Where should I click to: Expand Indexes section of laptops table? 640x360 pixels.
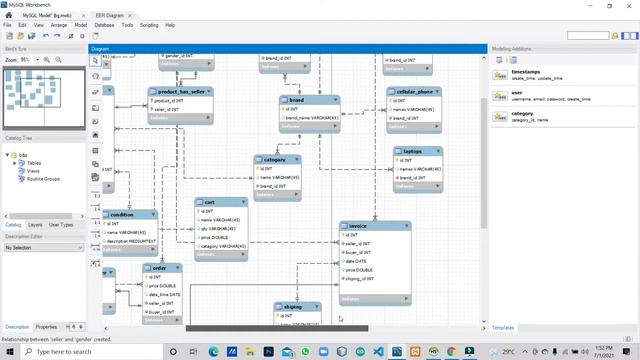point(438,186)
